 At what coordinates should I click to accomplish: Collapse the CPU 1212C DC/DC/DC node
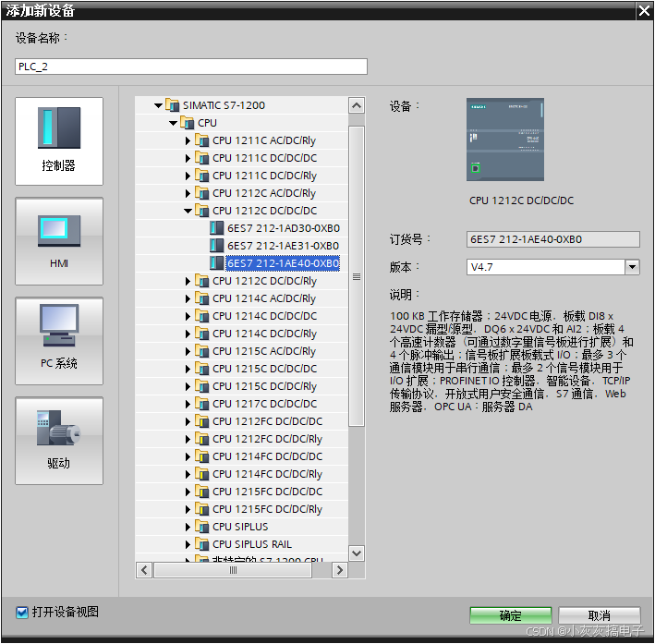pos(188,211)
